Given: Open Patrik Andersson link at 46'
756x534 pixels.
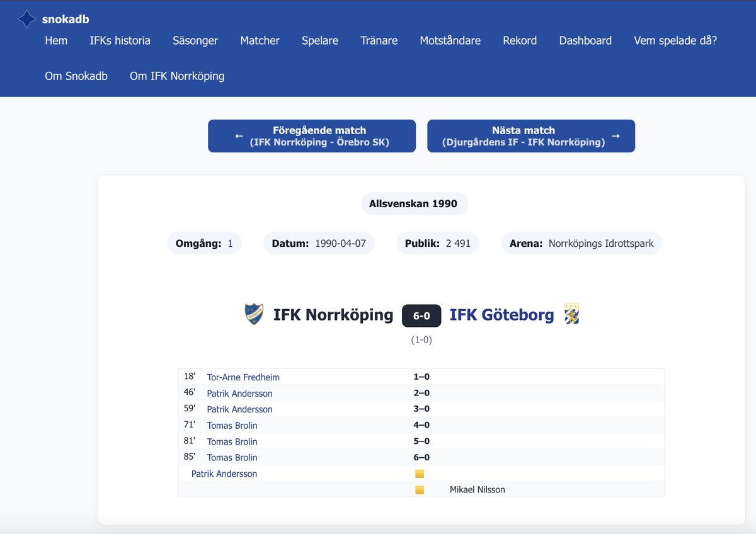Looking at the screenshot, I should coord(239,394).
